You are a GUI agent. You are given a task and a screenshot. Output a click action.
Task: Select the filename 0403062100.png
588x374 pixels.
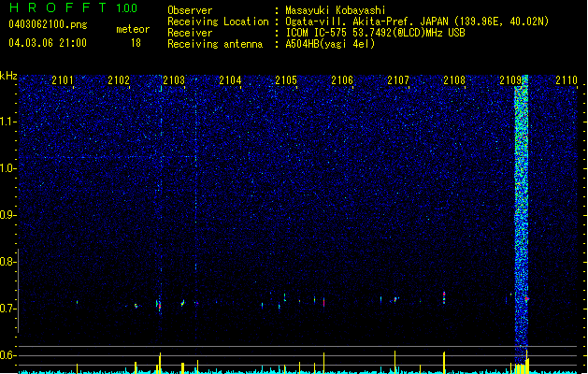(x=48, y=24)
